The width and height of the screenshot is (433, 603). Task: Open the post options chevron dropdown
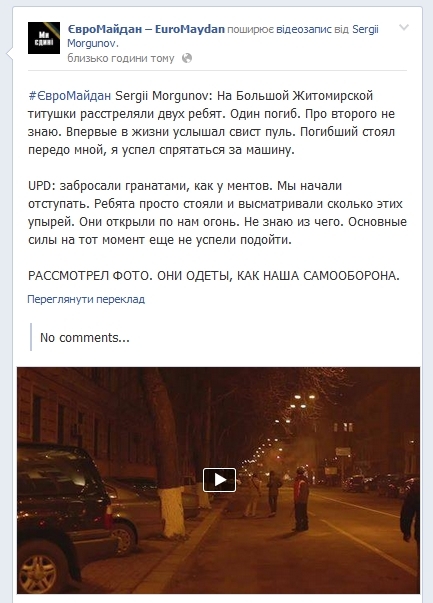(404, 27)
